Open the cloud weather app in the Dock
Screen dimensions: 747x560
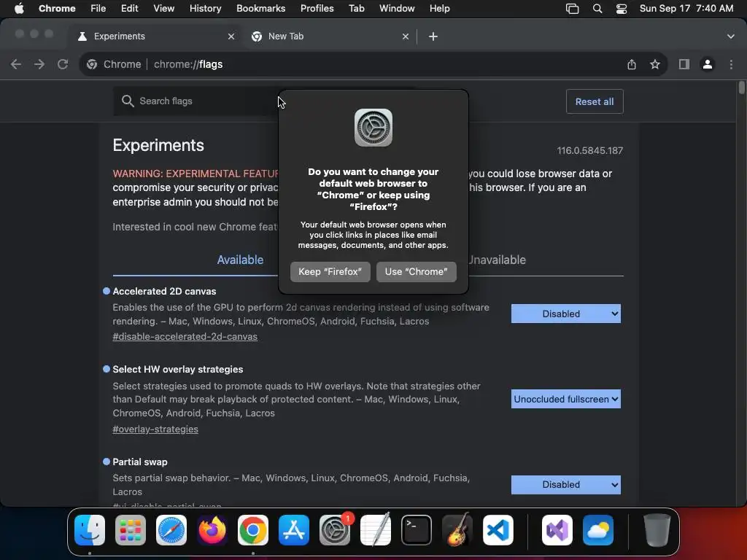tap(598, 530)
